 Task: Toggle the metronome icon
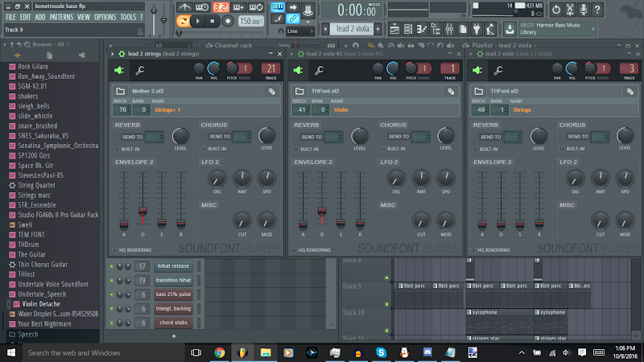[184, 7]
